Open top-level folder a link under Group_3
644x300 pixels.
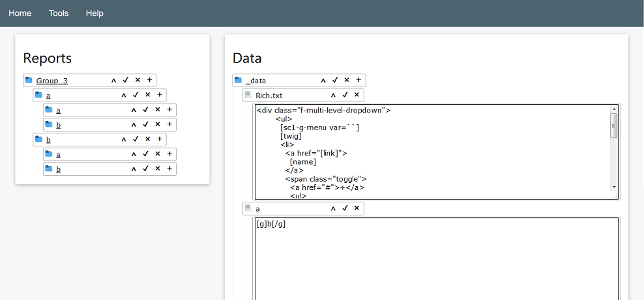point(48,96)
